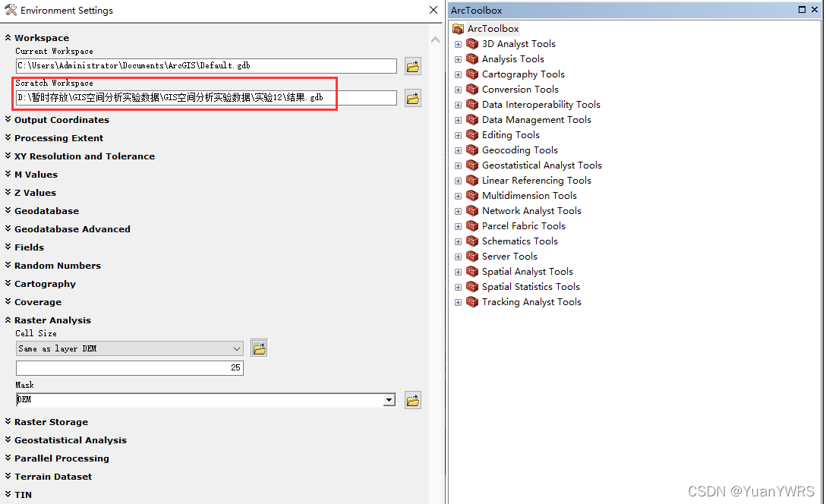
Task: Expand the Z Values section
Action: pos(8,192)
